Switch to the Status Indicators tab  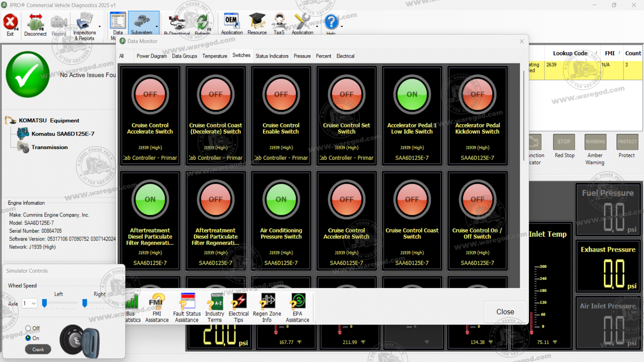[x=272, y=56]
